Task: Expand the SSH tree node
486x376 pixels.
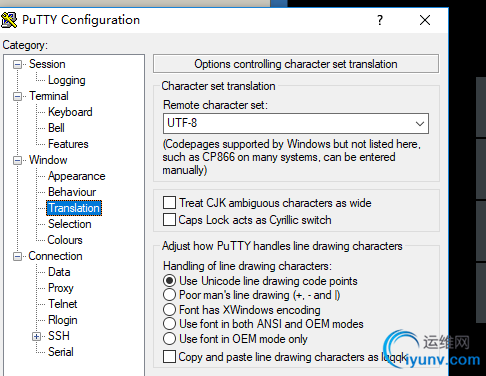Action: 37,336
